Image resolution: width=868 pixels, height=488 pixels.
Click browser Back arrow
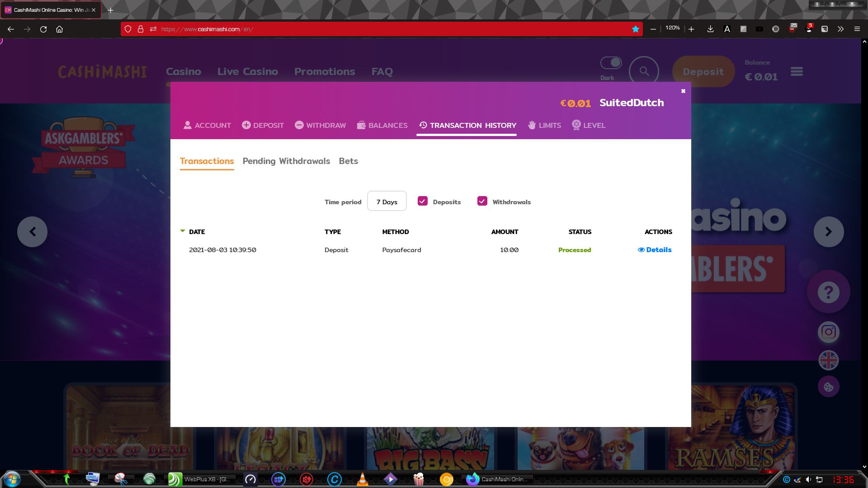11,29
